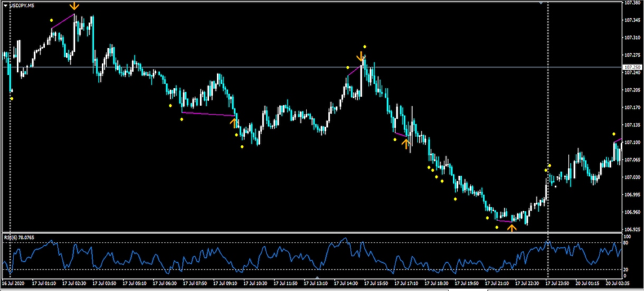
Task: Select the orange up arrow at 21:10 bottom
Action: click(512, 228)
